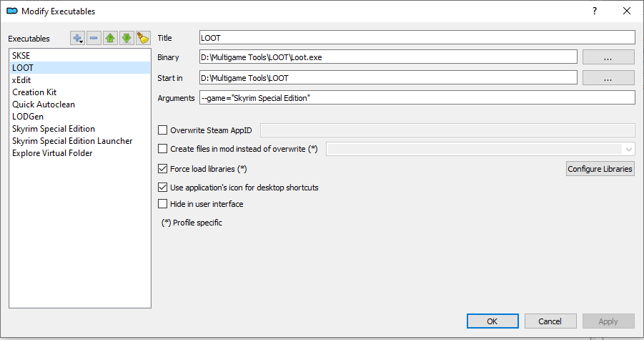Toggle Overwrite Steam AppID checkbox
The width and height of the screenshot is (644, 340).
[x=163, y=130]
